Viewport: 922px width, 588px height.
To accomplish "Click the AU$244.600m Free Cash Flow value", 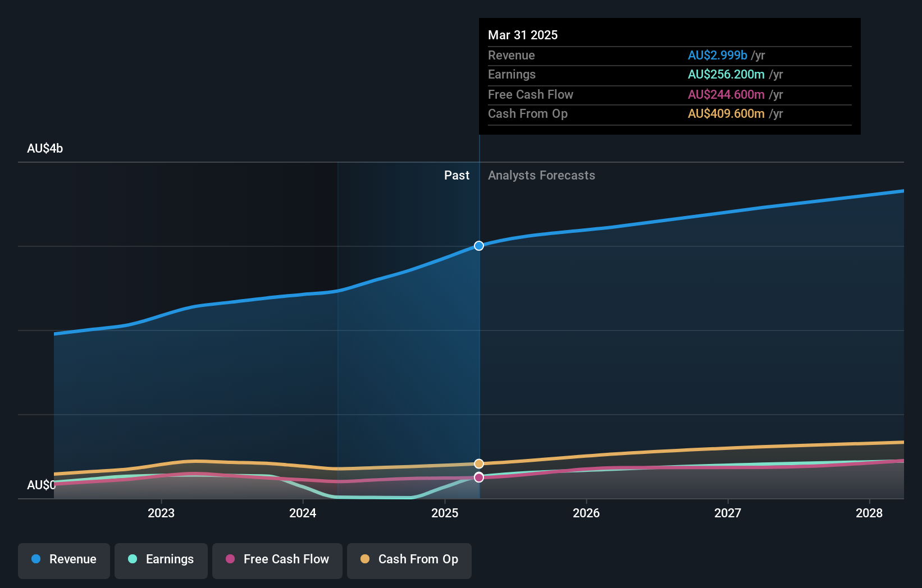I will (725, 94).
